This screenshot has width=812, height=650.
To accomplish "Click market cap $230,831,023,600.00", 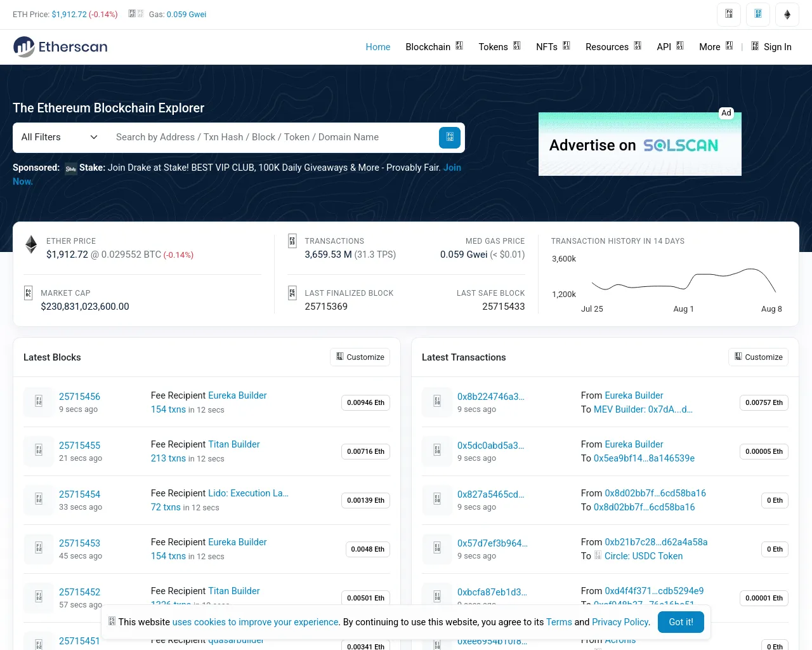I will point(85,307).
